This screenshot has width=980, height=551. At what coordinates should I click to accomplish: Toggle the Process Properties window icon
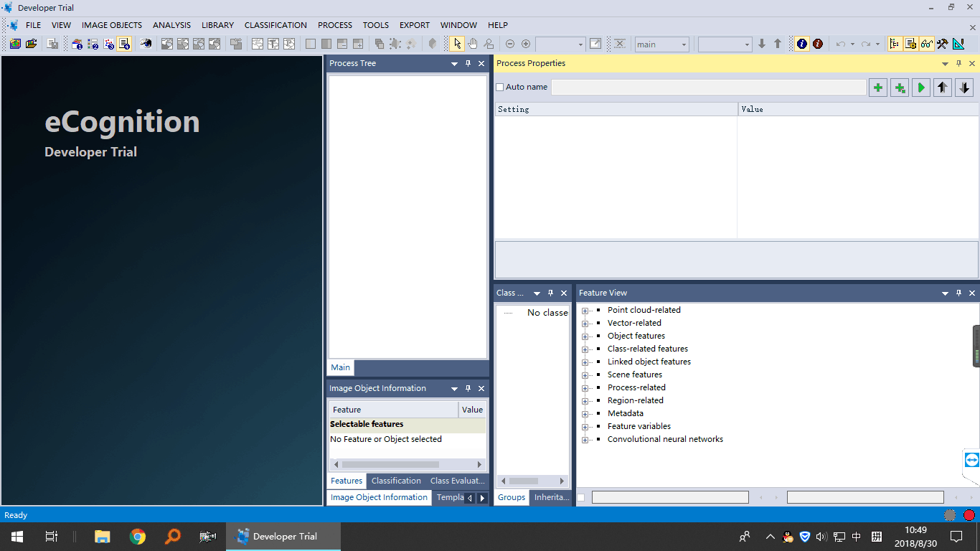point(910,44)
